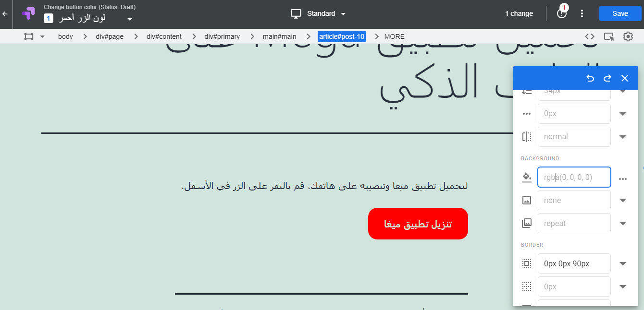Click the paragraph starting with لتحميل تطبيق ميغا
This screenshot has width=644, height=310.
[325, 186]
